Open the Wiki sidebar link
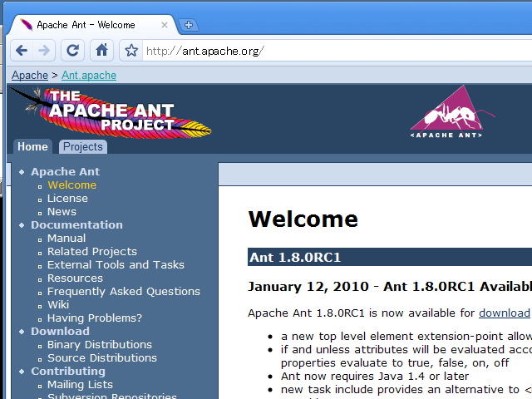 58,304
